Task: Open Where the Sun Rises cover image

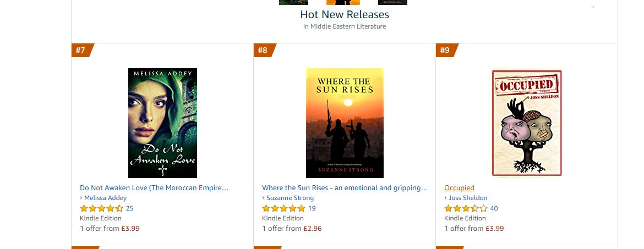Action: coord(345,123)
